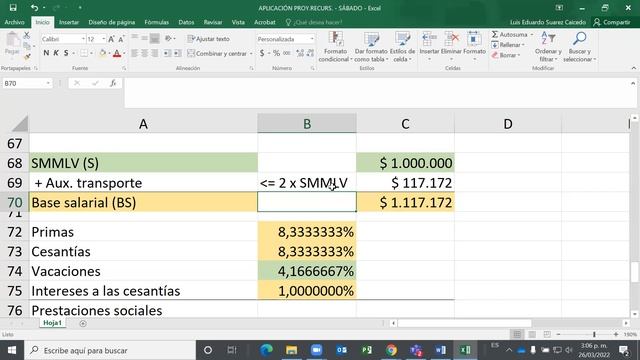This screenshot has width=640, height=360.
Task: Increase the font size with the larger A
Action: click(111, 39)
